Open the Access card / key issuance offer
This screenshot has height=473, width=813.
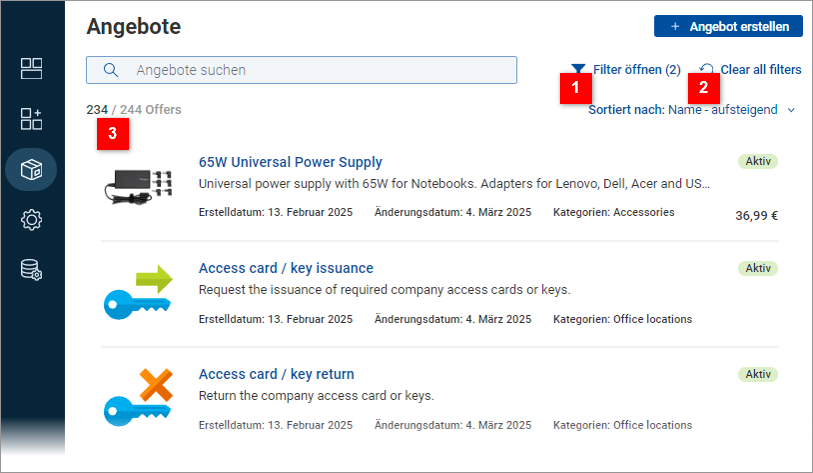286,268
